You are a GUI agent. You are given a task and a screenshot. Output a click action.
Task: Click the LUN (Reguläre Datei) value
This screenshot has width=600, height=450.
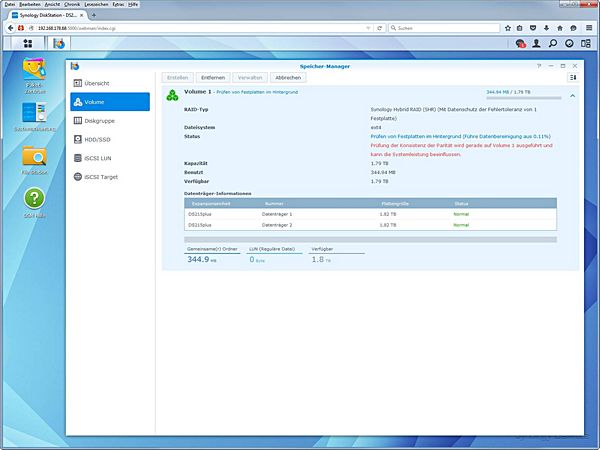pos(257,259)
